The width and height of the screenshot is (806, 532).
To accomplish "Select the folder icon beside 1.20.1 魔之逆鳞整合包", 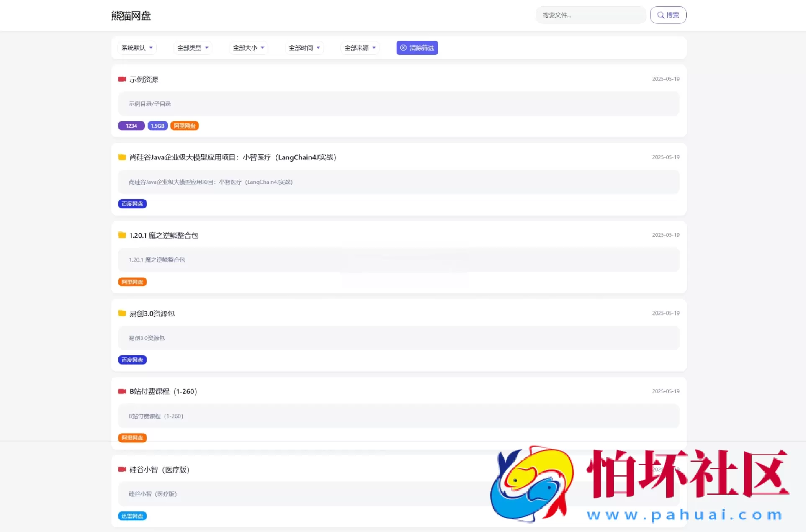I will pos(122,235).
